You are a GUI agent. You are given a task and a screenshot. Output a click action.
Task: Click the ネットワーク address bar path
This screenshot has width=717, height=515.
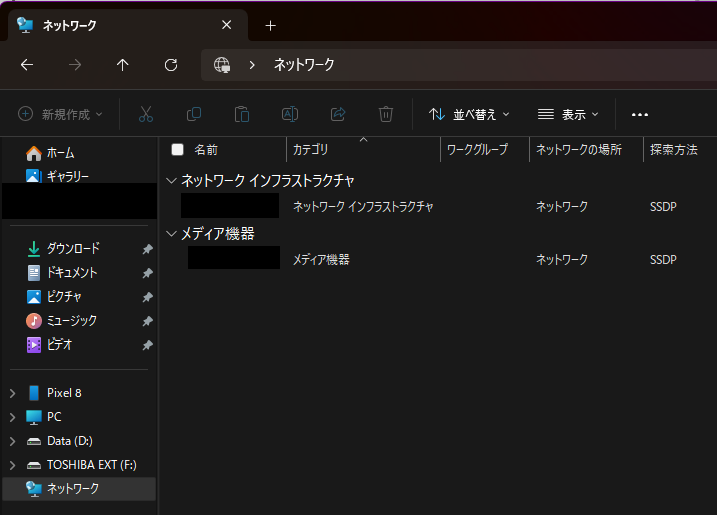click(304, 65)
